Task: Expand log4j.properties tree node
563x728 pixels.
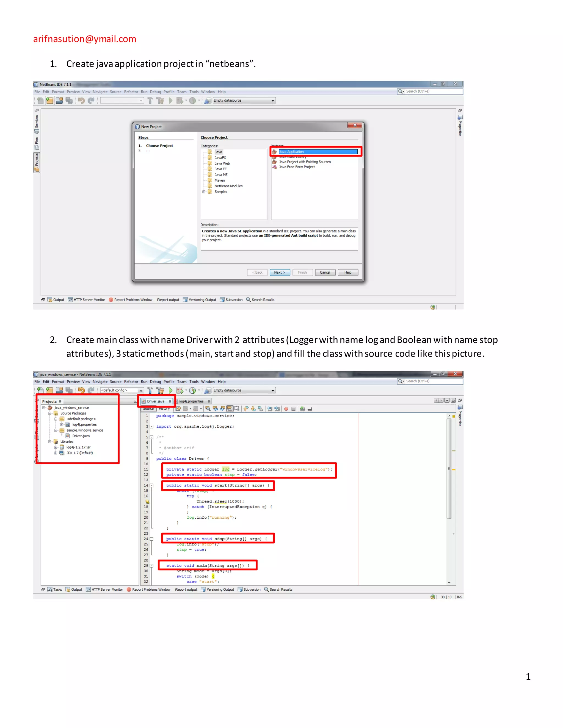Action: (x=62, y=425)
